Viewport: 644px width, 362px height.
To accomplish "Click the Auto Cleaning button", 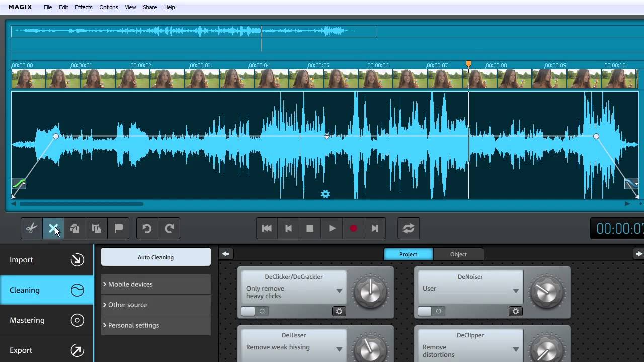I will coord(155,257).
